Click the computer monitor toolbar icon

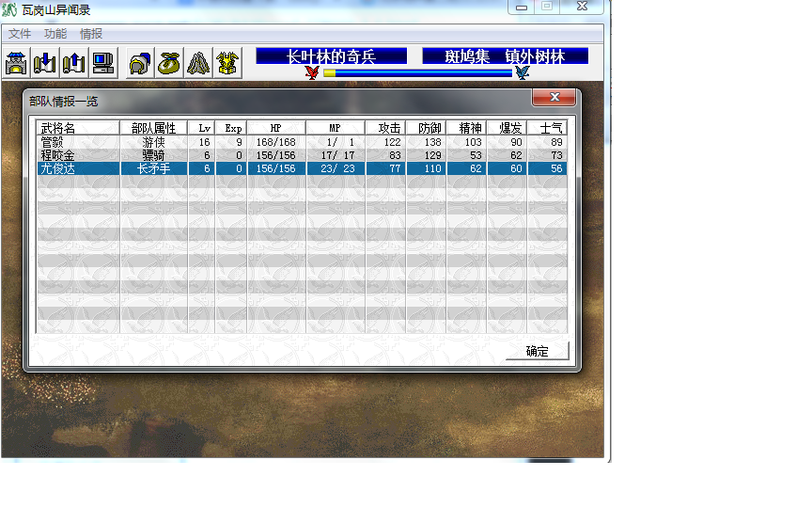point(102,64)
